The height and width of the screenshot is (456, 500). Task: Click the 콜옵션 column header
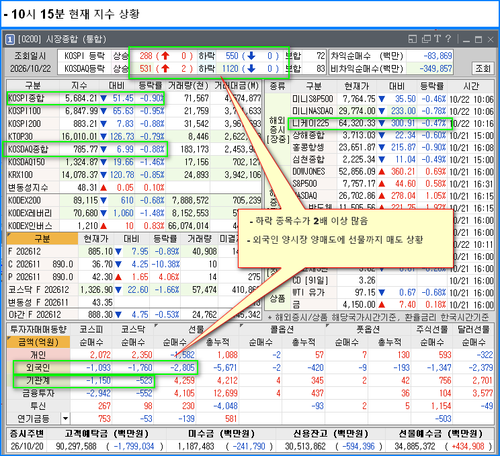coord(282,329)
